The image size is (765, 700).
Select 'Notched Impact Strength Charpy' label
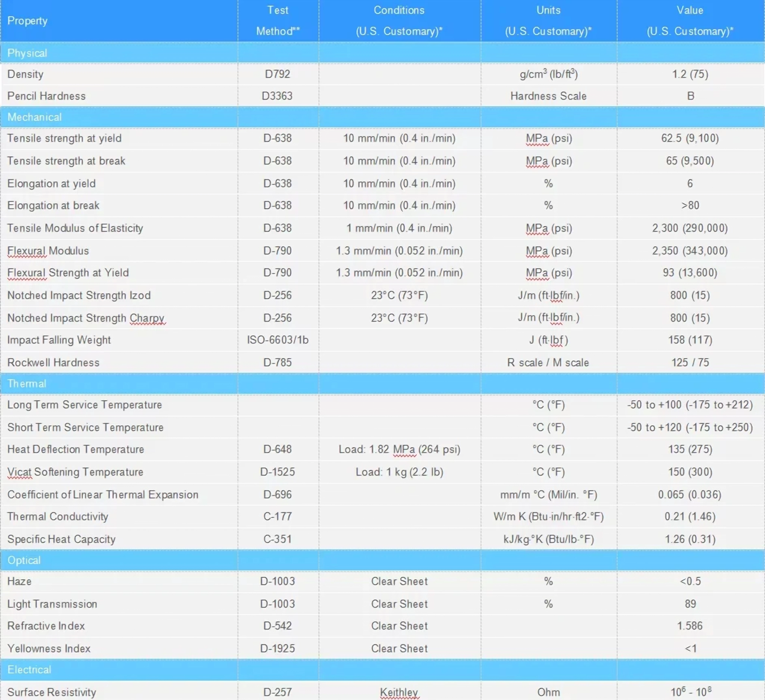pyautogui.click(x=86, y=318)
